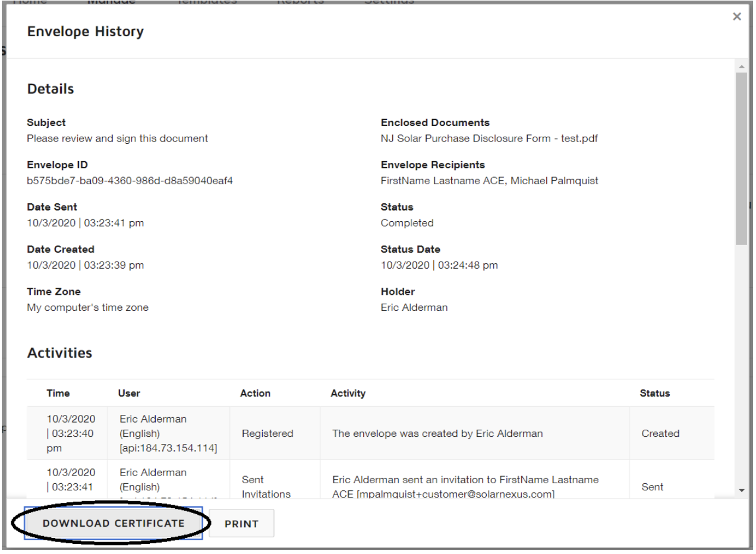Close the Envelope History dialog
Image resolution: width=756 pixels, height=554 pixels.
click(x=737, y=17)
